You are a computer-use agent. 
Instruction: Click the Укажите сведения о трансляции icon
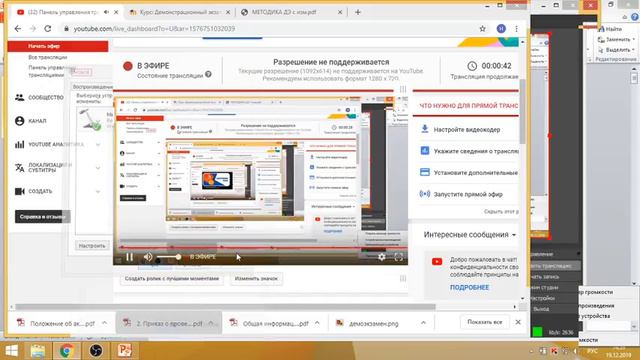[424, 151]
